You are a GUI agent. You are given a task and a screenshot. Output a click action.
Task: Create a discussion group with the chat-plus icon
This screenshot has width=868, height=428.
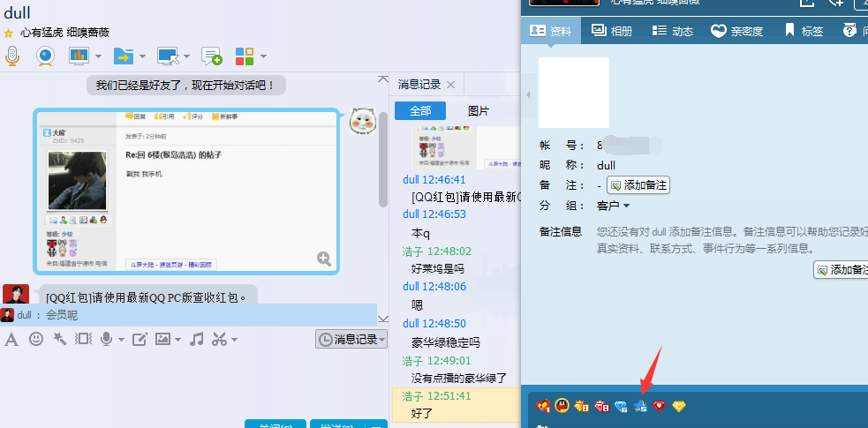[211, 56]
